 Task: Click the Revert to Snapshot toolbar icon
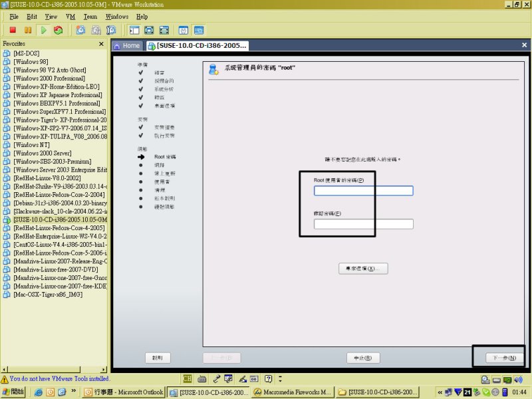96,30
